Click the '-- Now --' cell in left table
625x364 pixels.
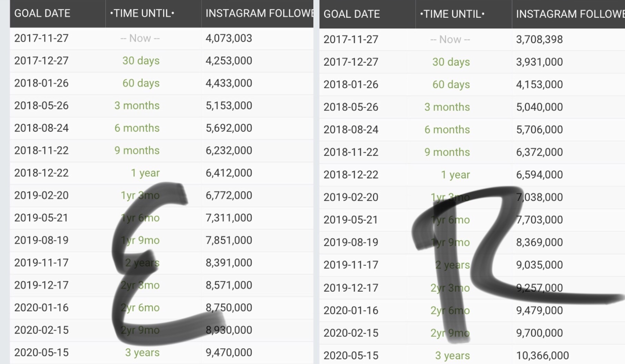pyautogui.click(x=140, y=38)
